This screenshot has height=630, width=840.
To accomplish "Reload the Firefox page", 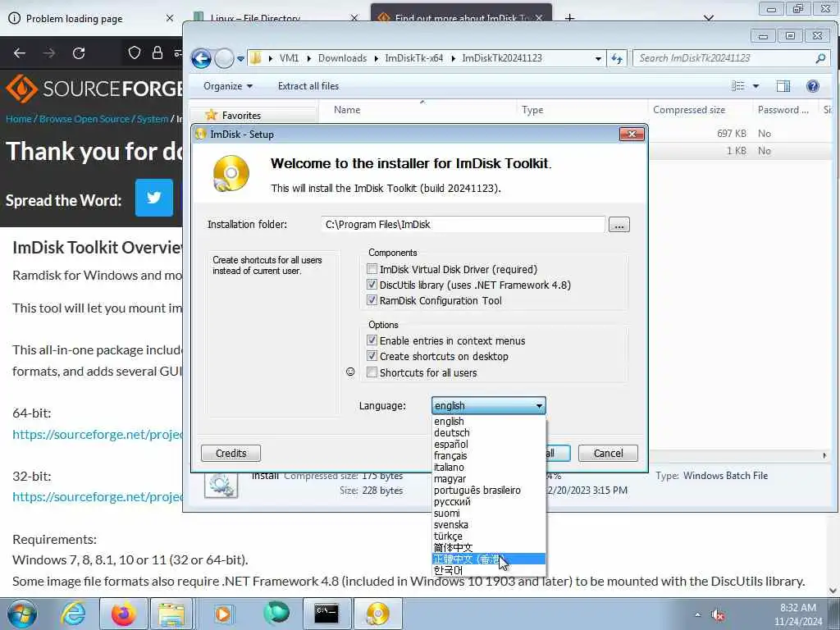I will pos(79,53).
